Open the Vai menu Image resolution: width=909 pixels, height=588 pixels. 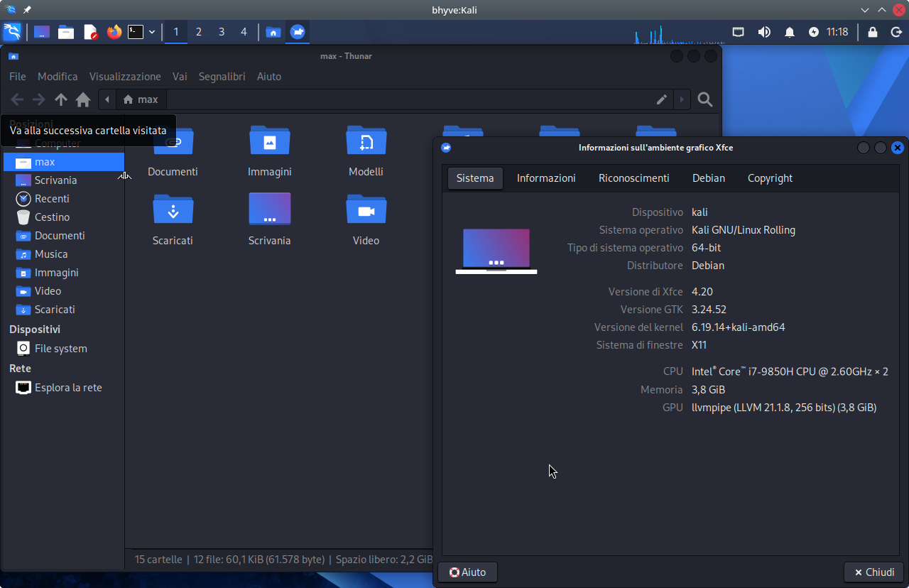pyautogui.click(x=180, y=77)
